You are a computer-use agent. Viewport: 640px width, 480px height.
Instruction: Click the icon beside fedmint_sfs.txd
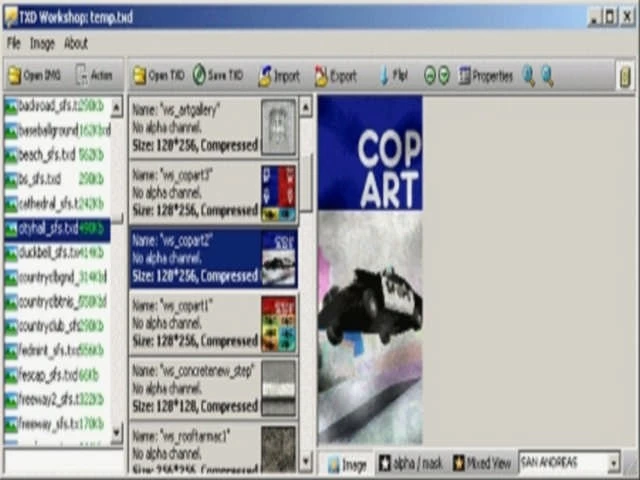coord(11,351)
